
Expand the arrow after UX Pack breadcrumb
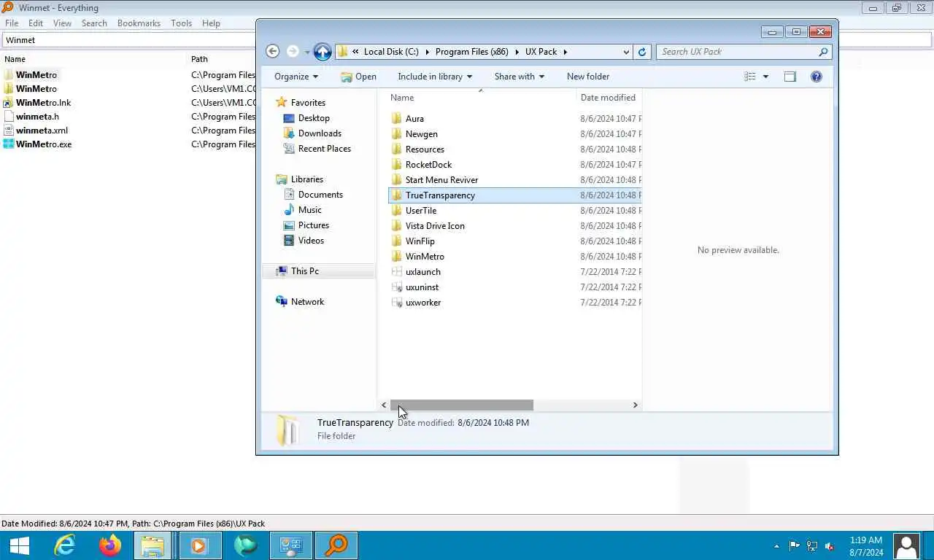click(565, 52)
